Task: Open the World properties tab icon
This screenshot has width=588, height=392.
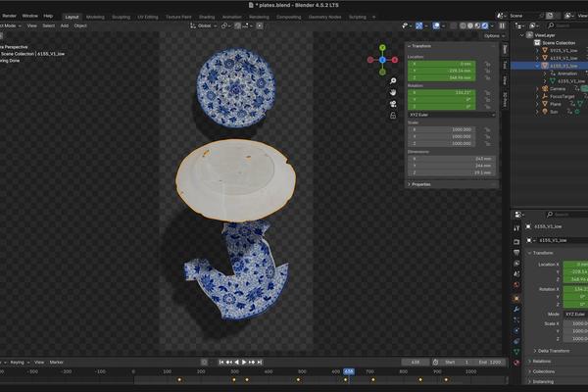Action: pos(516,285)
